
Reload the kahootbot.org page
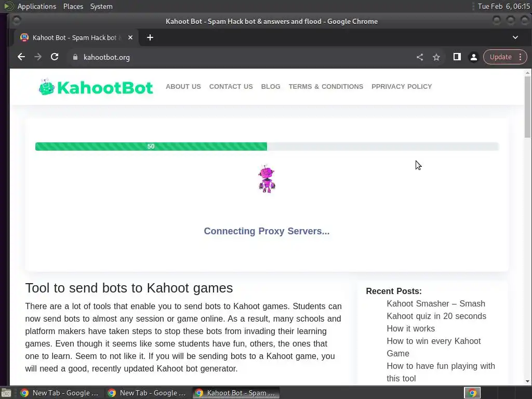click(x=55, y=57)
